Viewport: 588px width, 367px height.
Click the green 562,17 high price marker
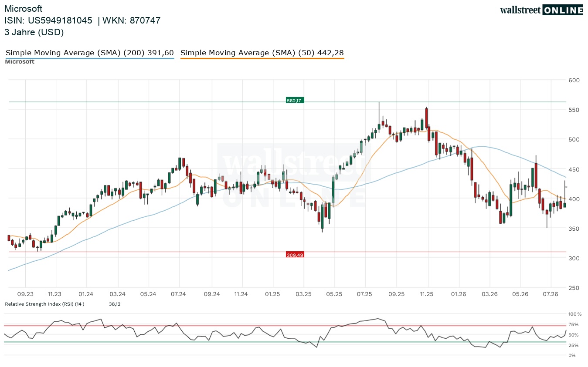click(x=294, y=101)
